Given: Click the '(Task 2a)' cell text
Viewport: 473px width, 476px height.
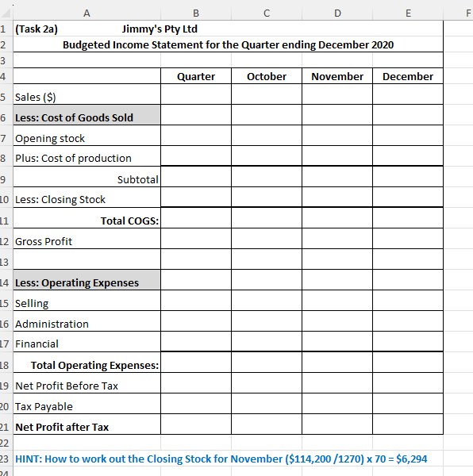Looking at the screenshot, I should tap(37, 29).
